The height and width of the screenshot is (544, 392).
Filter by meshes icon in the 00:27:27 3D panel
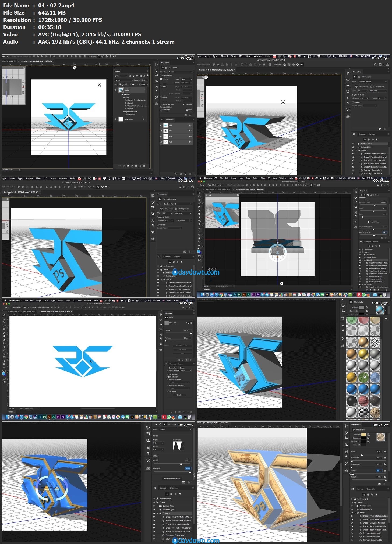(171, 494)
